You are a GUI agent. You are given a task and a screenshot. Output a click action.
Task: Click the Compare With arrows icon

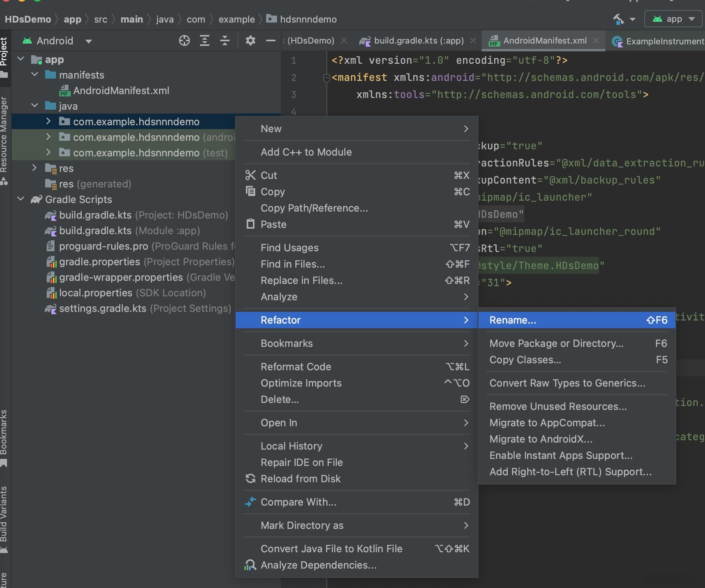(x=251, y=502)
